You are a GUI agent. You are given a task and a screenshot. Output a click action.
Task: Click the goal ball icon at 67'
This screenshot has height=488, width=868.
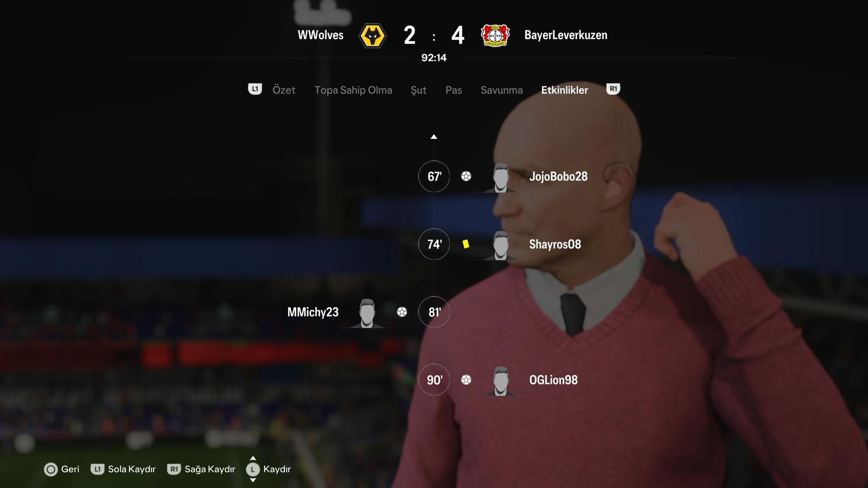coord(466,176)
